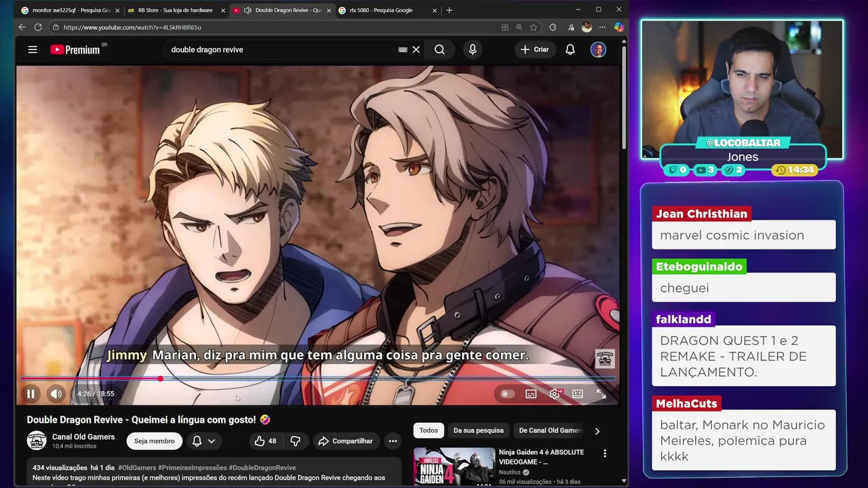Open more actions ellipsis below video
The height and width of the screenshot is (488, 868).
point(393,441)
